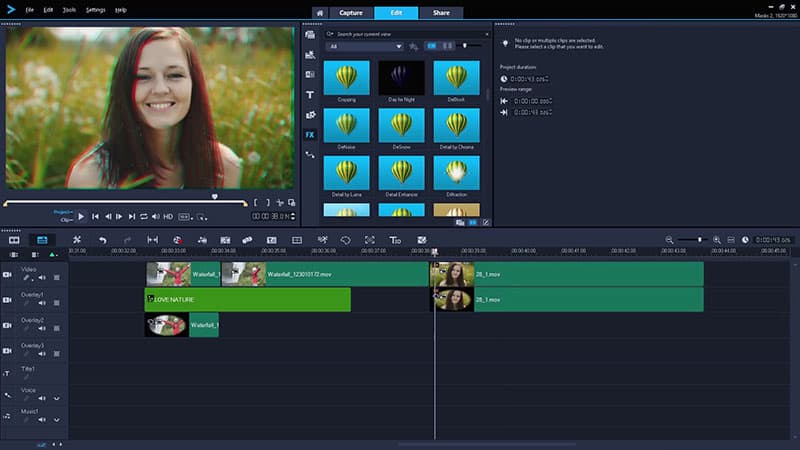
Task: Open the Help menu
Action: (121, 10)
